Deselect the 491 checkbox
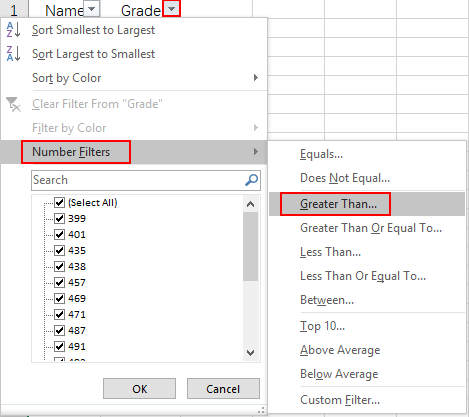Viewport: 469px width, 417px height. click(59, 346)
